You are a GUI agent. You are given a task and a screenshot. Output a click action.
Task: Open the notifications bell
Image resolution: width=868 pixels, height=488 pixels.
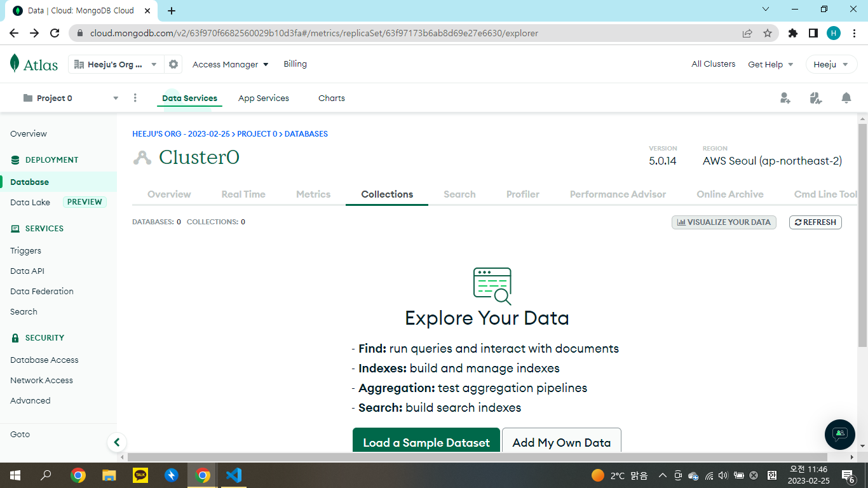click(846, 98)
